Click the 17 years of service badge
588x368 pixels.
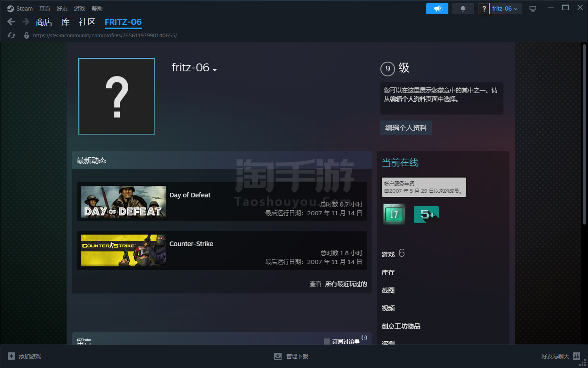(x=394, y=214)
